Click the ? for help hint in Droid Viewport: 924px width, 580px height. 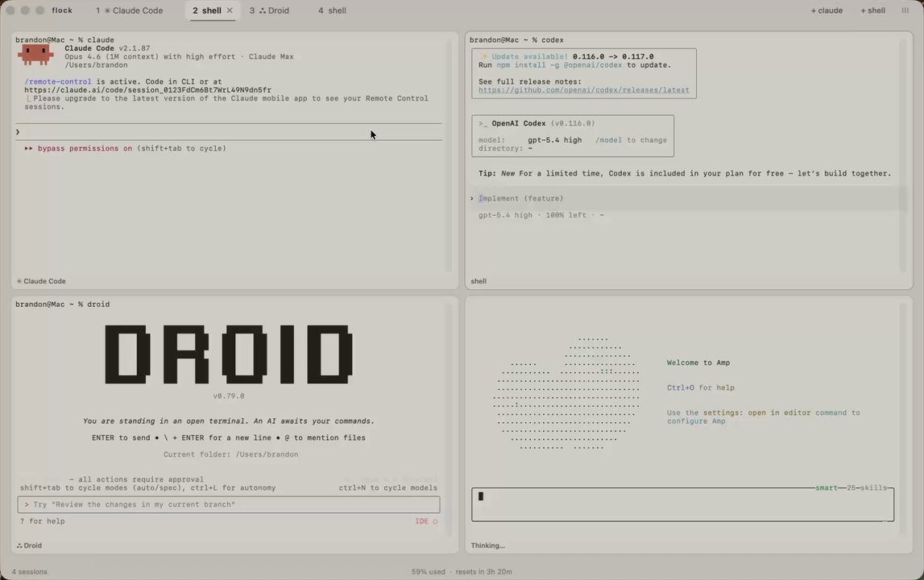pyautogui.click(x=43, y=521)
